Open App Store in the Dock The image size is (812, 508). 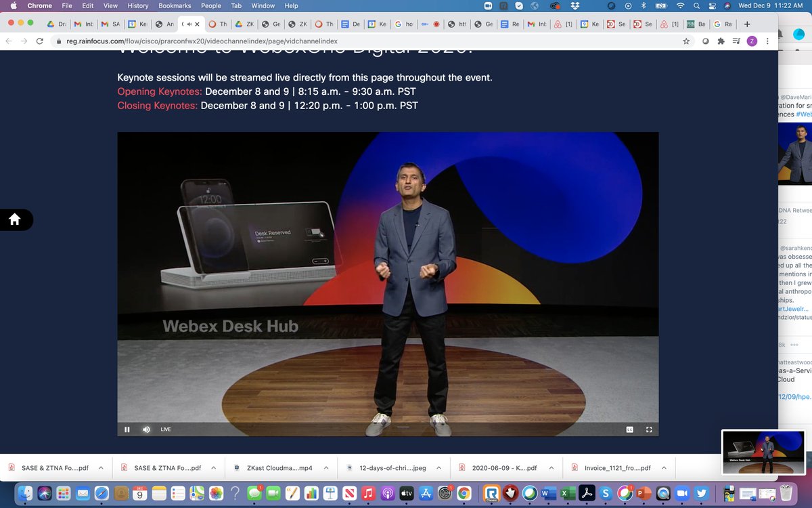pyautogui.click(x=426, y=494)
